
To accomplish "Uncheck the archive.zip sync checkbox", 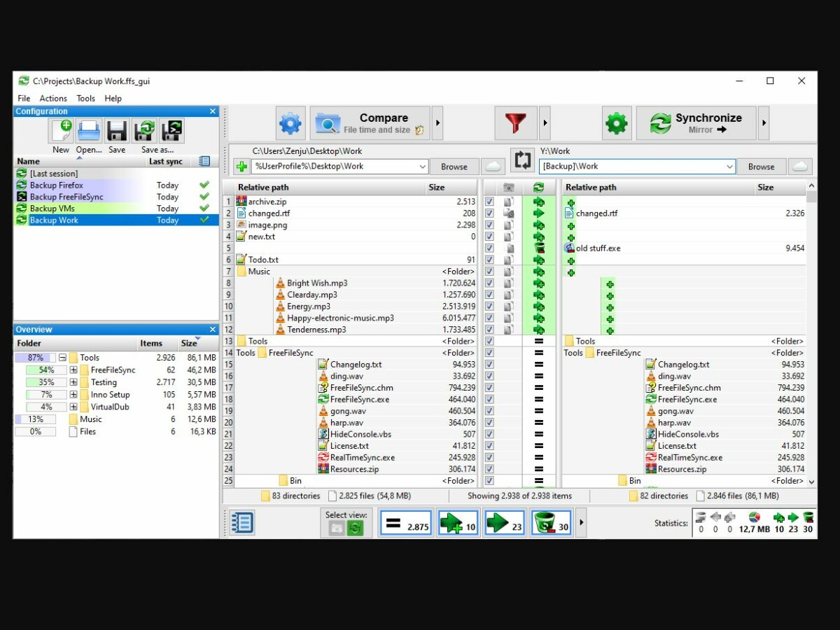I will pyautogui.click(x=488, y=201).
